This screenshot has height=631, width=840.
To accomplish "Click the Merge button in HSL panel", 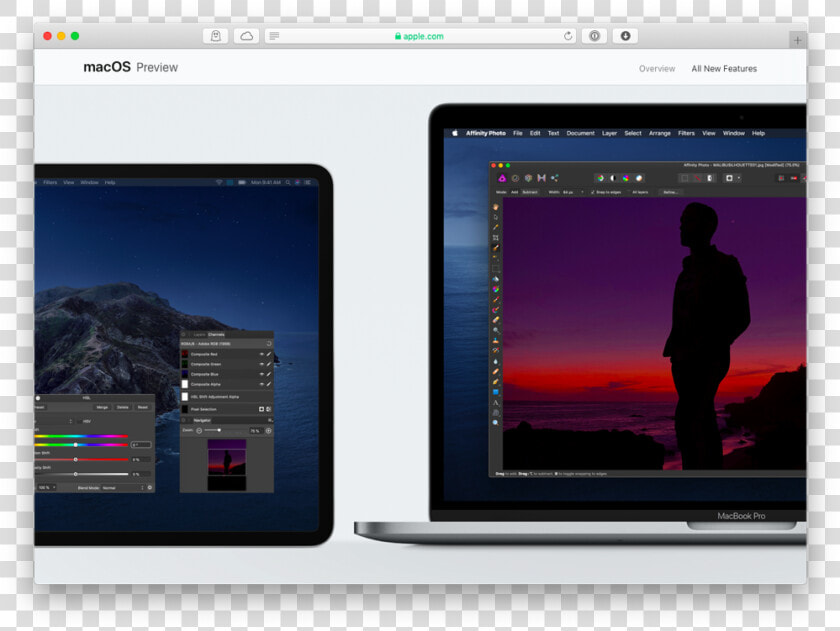I will point(102,407).
